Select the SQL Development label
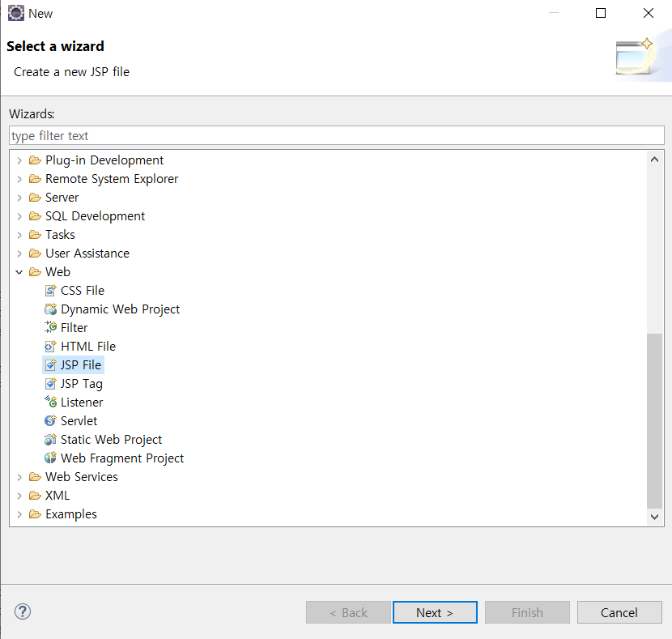 point(96,216)
